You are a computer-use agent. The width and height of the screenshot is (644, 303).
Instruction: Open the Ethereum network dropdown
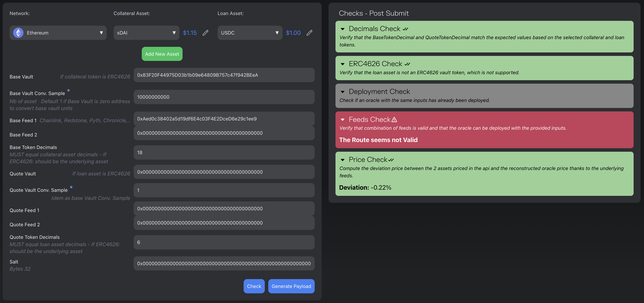pos(58,33)
